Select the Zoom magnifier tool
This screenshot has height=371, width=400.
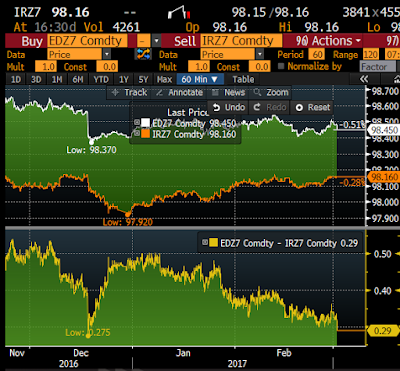coord(271,92)
